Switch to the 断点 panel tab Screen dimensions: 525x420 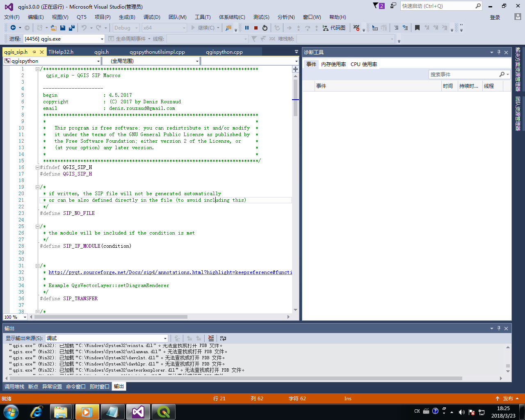tap(33, 386)
